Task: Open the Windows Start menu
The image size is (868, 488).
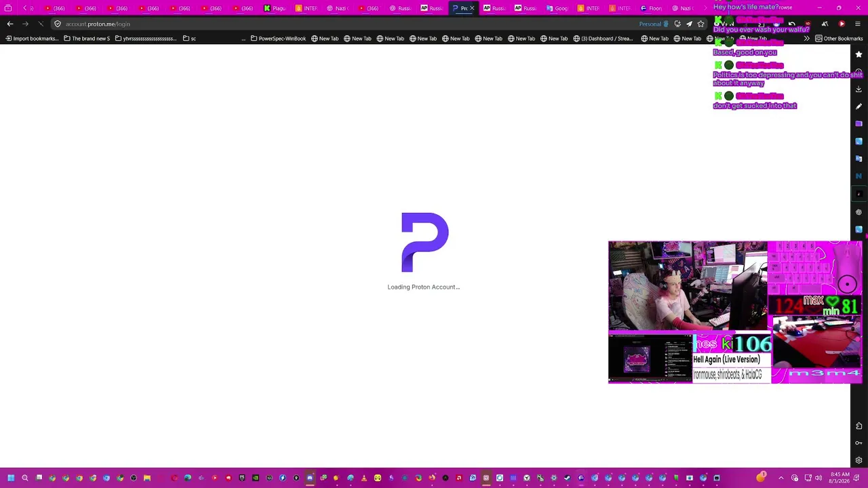Action: point(11,478)
